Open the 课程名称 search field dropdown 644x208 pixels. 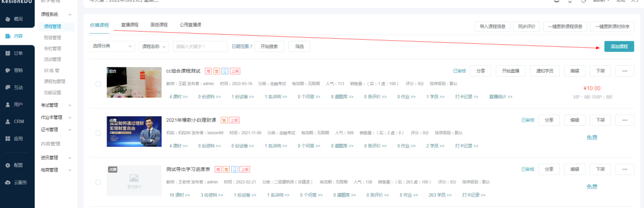154,46
